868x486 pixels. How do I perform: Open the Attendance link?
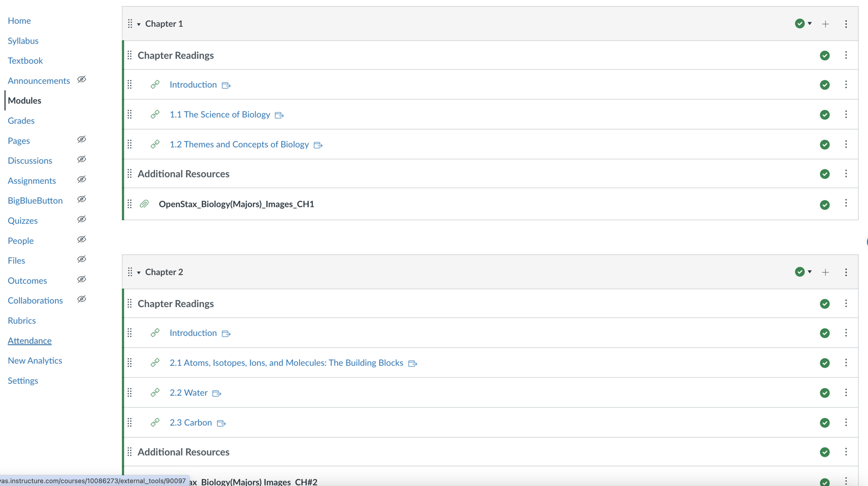pos(29,341)
